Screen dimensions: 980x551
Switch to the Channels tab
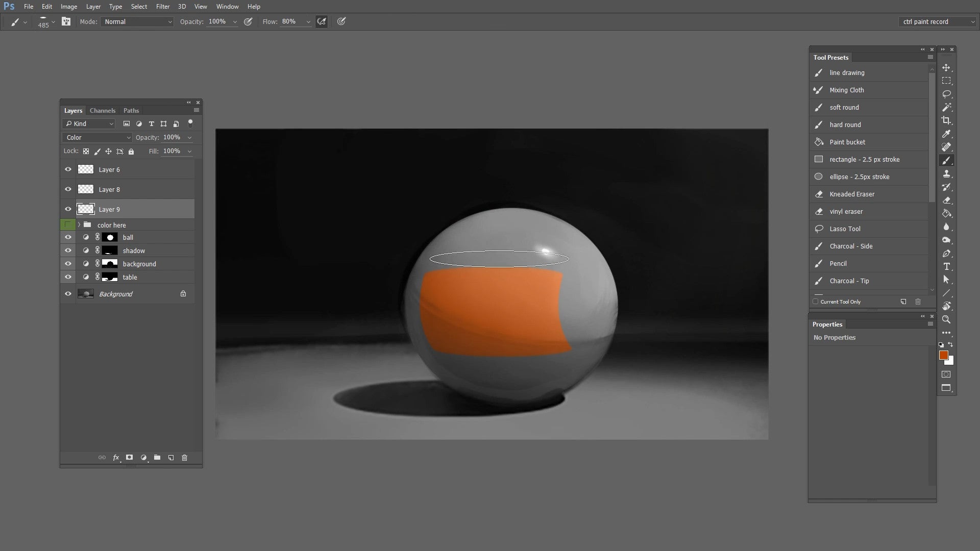click(x=103, y=110)
